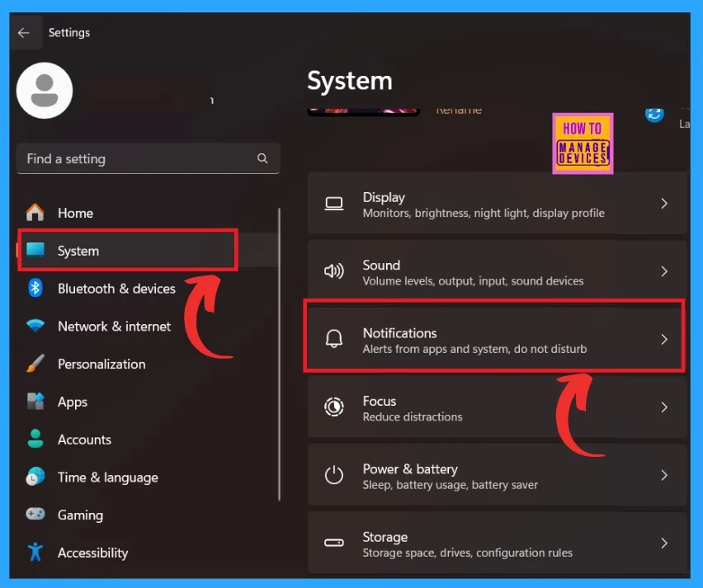Image resolution: width=703 pixels, height=588 pixels.
Task: Click the Display laptop icon
Action: tap(334, 204)
